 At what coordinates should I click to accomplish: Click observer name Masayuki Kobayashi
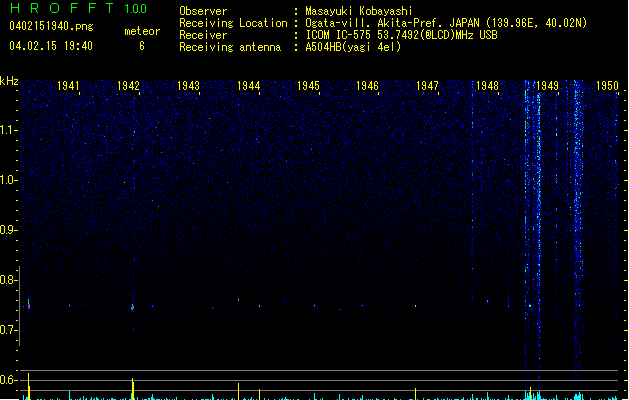(359, 11)
